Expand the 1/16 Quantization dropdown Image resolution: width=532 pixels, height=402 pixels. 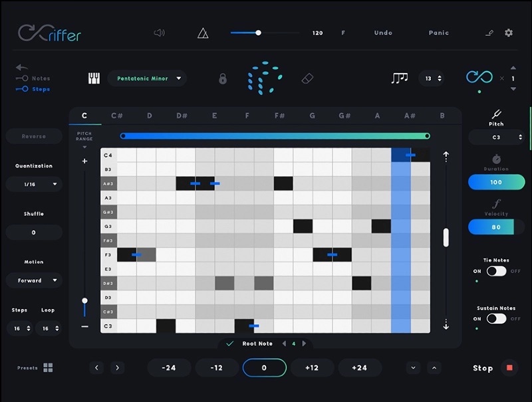click(34, 184)
